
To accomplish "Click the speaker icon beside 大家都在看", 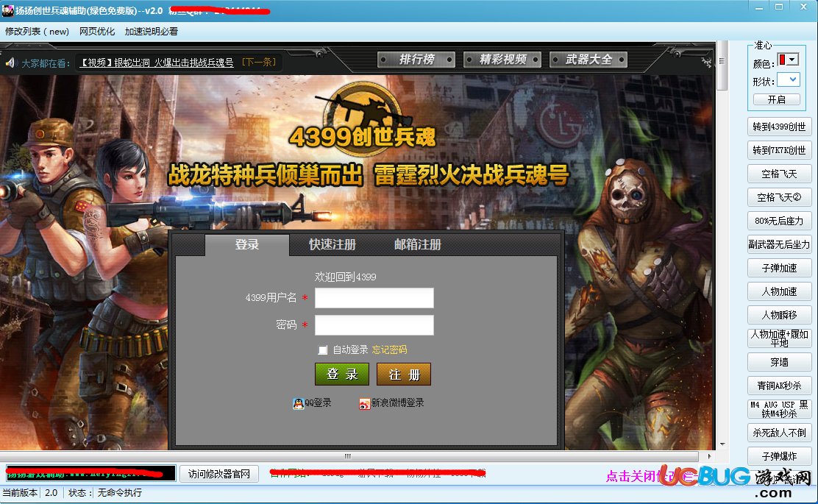I will [x=10, y=63].
